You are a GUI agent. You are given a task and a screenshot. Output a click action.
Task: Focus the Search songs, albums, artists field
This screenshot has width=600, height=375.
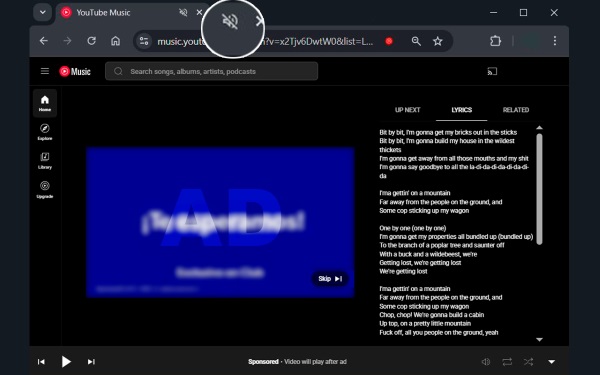click(x=212, y=71)
